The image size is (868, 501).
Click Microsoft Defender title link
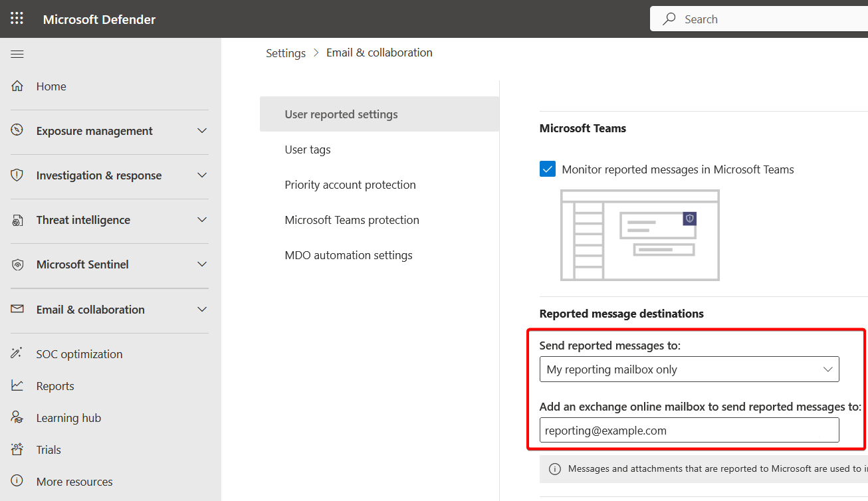(99, 19)
